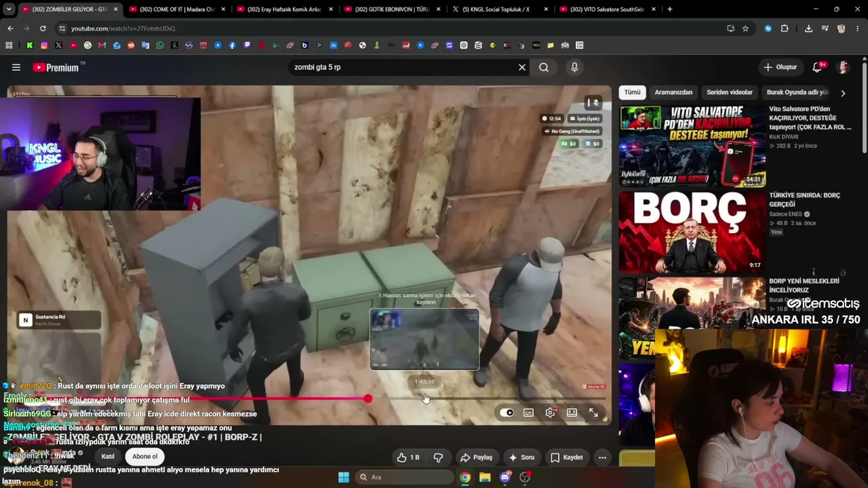Reload the current page

pyautogui.click(x=43, y=28)
